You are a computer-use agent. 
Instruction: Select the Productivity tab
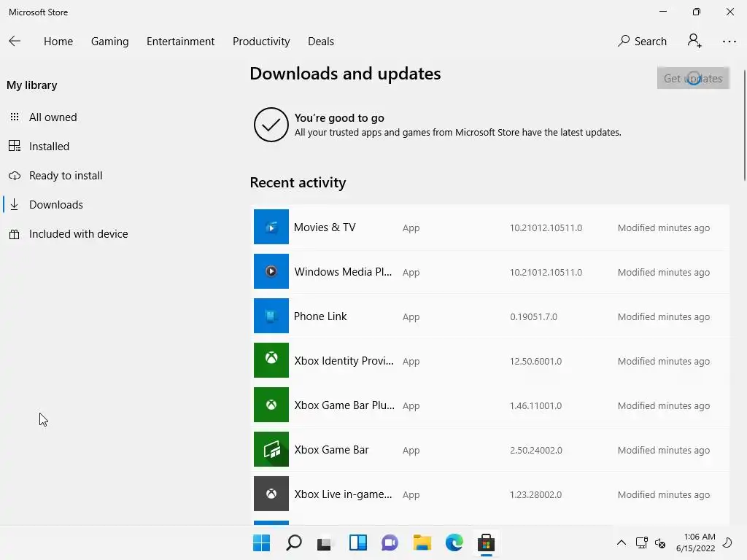261,42
